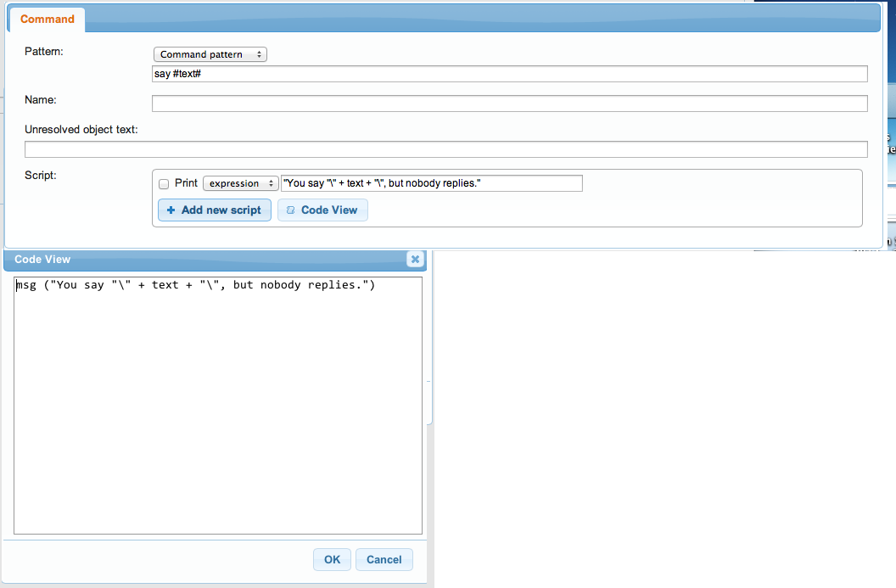The image size is (896, 588).
Task: Switch to the Command tab
Action: click(x=47, y=19)
